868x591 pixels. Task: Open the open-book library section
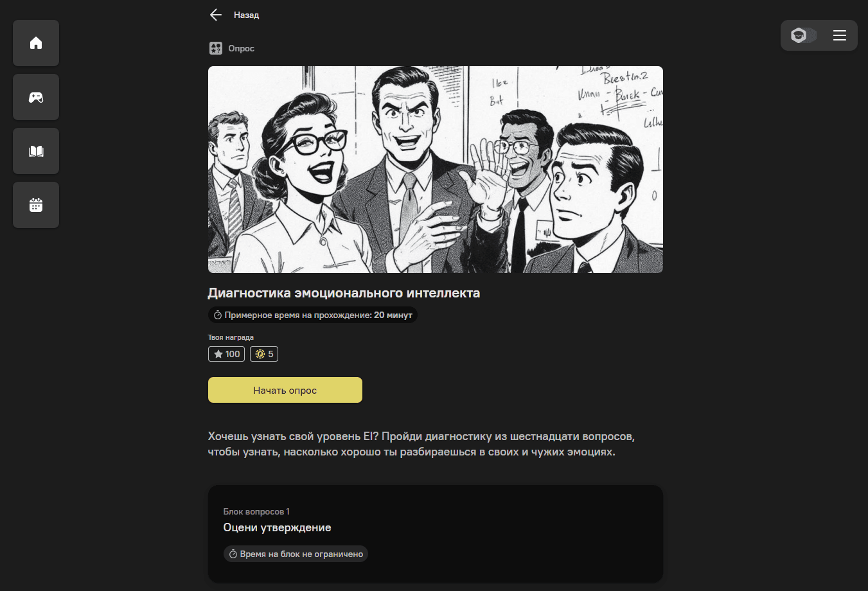point(36,151)
